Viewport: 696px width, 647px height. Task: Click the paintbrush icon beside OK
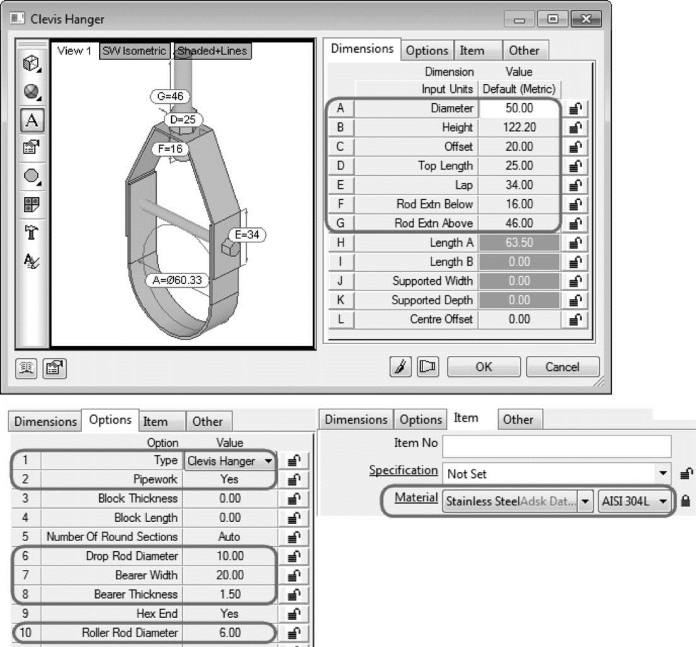pos(400,367)
